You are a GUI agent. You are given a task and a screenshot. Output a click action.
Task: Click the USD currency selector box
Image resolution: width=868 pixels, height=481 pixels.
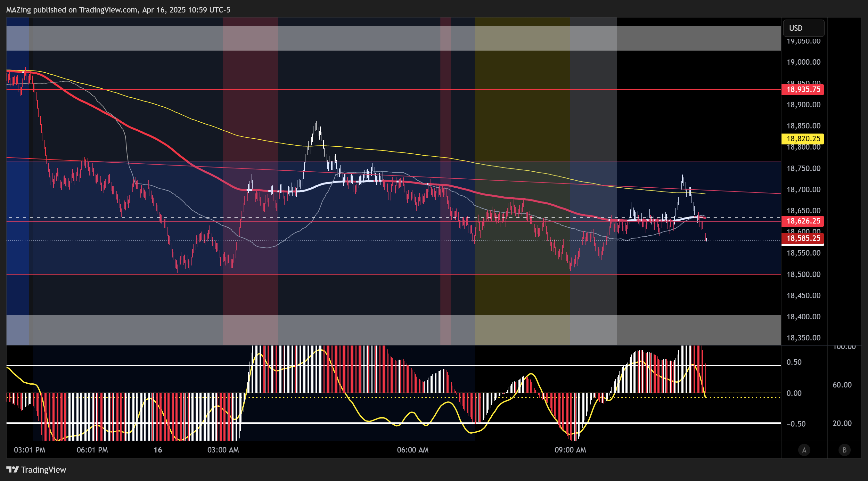pyautogui.click(x=804, y=28)
